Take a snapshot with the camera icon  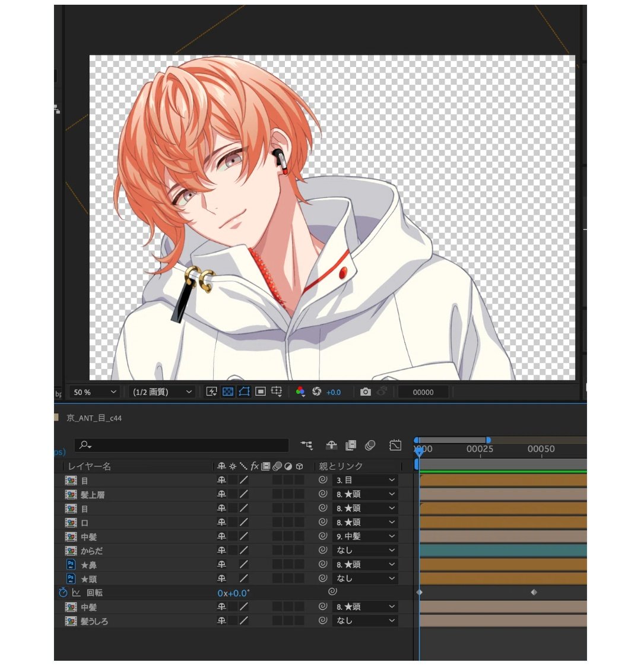point(365,391)
